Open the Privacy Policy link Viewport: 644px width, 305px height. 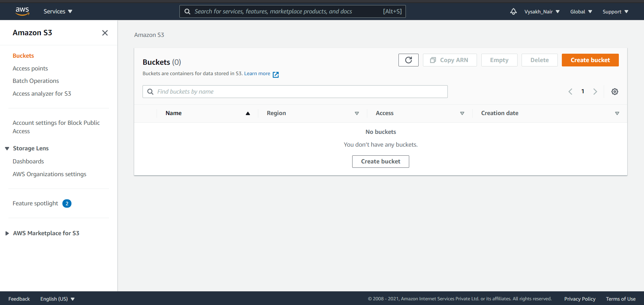pos(580,299)
